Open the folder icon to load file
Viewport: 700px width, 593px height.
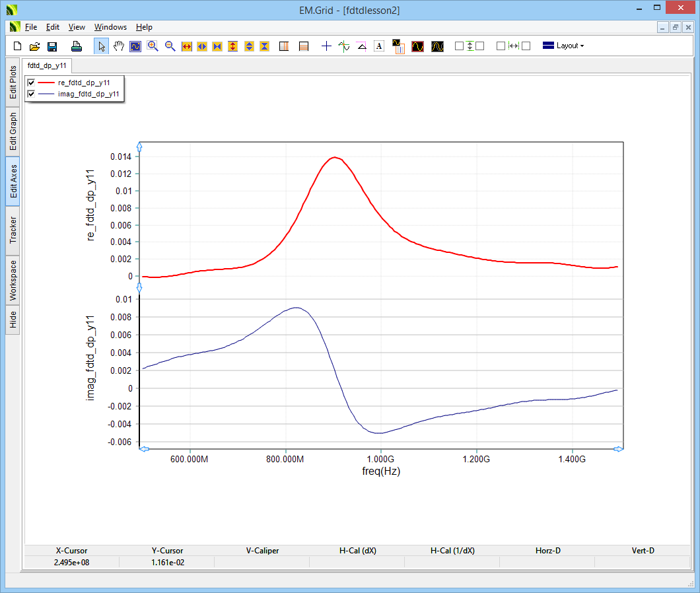coord(35,46)
